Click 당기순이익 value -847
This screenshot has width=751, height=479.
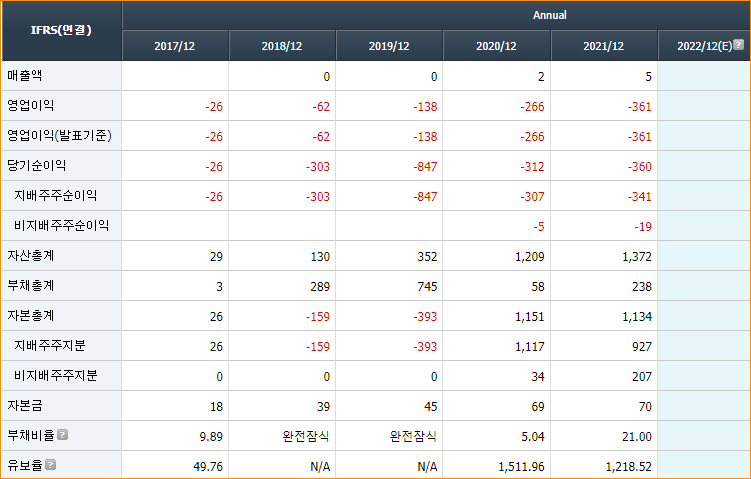pyautogui.click(x=425, y=167)
